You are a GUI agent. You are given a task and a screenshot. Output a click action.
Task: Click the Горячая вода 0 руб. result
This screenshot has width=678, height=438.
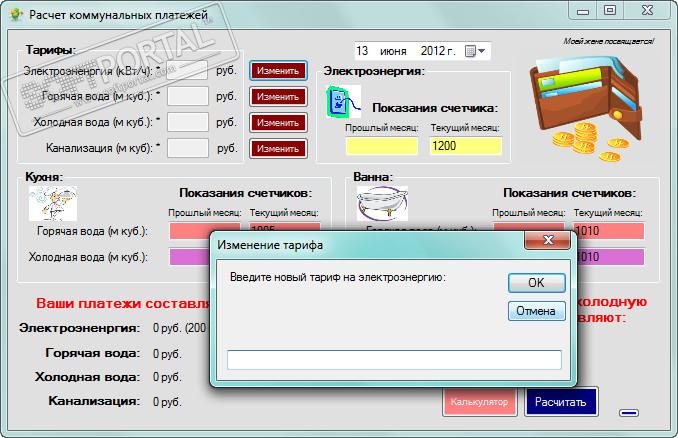click(167, 354)
